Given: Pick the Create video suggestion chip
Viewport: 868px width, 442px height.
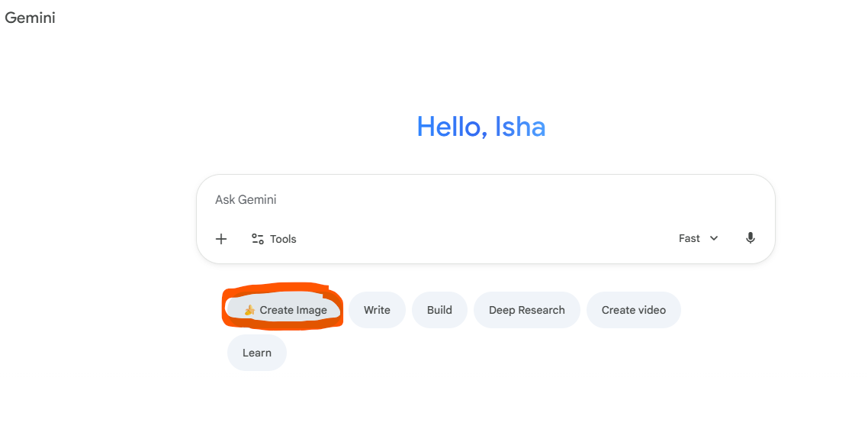Looking at the screenshot, I should [x=633, y=310].
